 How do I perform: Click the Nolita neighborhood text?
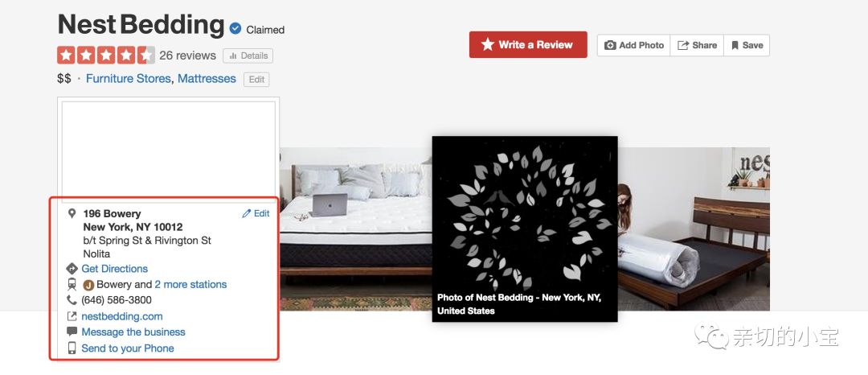96,253
